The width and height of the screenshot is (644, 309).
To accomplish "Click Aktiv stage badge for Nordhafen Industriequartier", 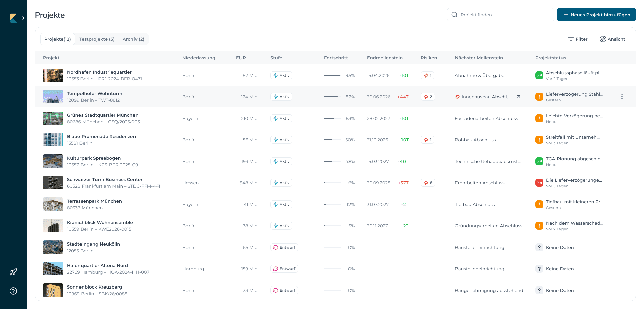I will pyautogui.click(x=281, y=75).
